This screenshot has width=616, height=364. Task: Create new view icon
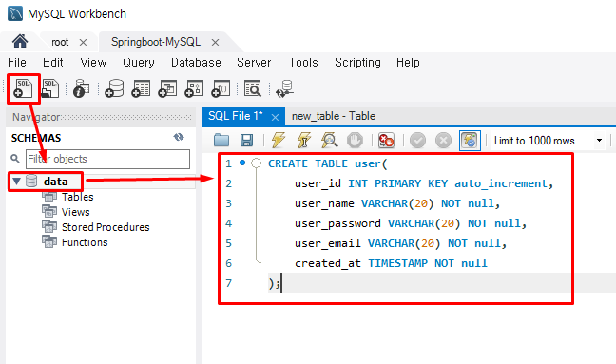click(x=167, y=88)
